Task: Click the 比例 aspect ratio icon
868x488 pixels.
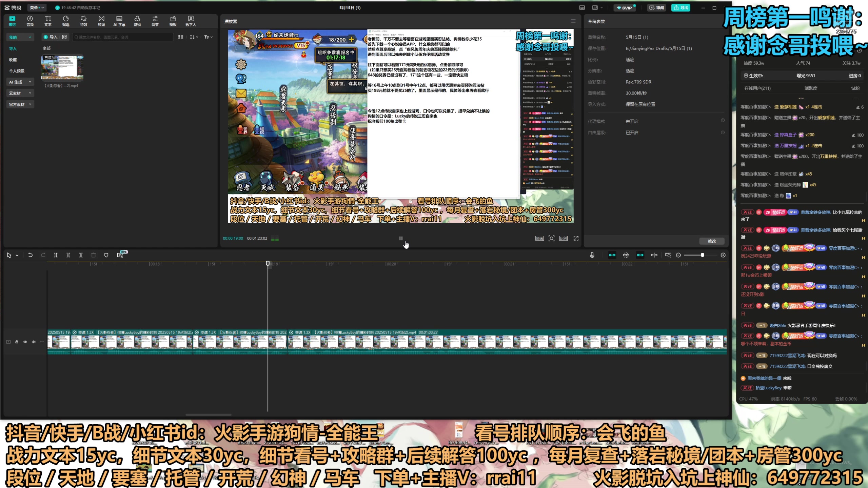Action: click(564, 238)
